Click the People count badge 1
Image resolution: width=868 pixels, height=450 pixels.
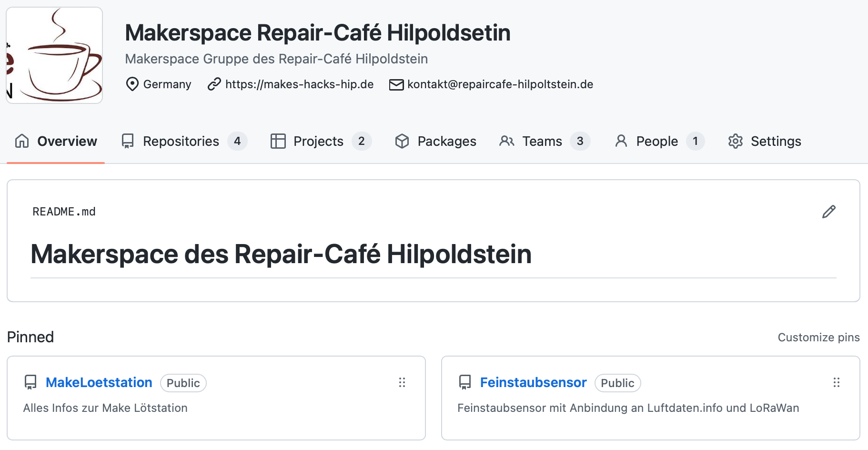tap(696, 141)
